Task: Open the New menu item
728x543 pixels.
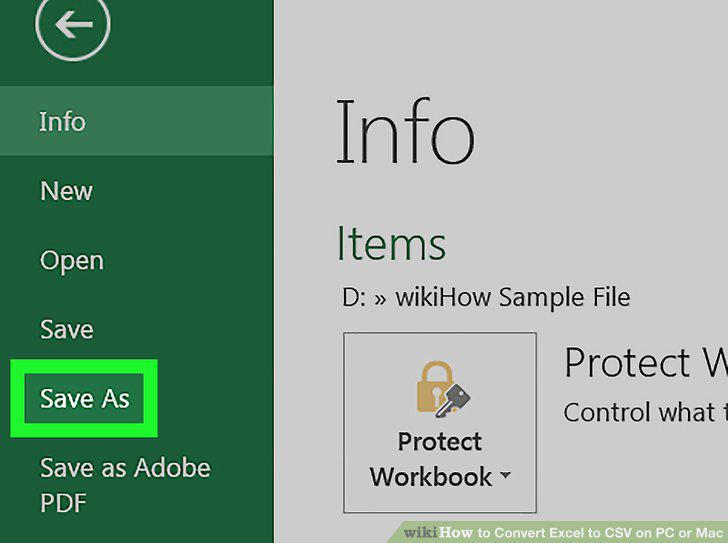Action: pos(66,191)
